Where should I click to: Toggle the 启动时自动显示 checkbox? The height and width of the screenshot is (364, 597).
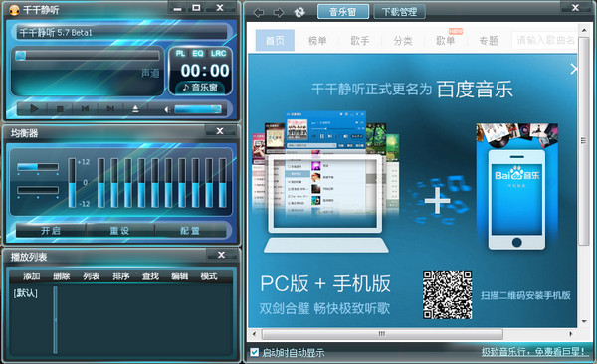(255, 352)
